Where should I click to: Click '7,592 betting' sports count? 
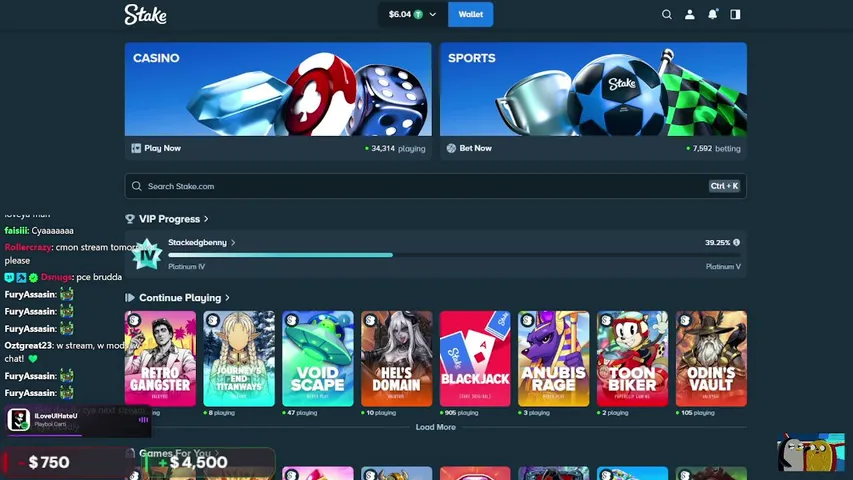coord(713,148)
